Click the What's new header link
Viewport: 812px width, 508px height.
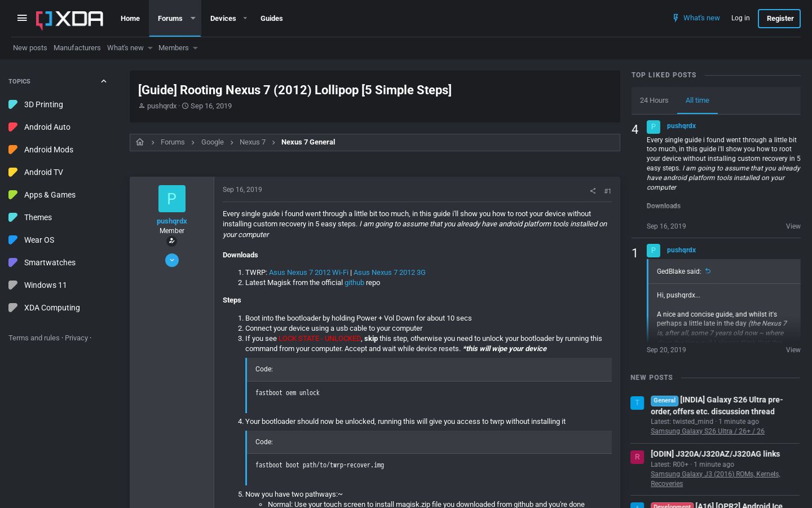(x=701, y=18)
